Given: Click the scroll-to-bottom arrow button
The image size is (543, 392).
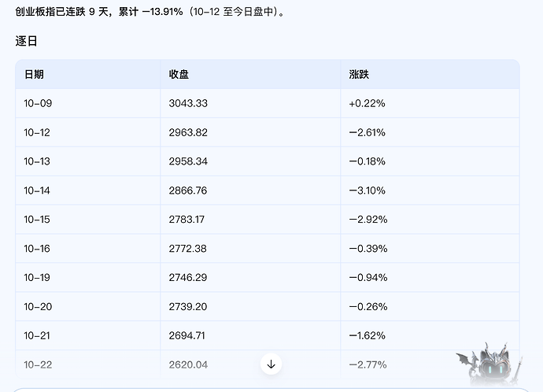Looking at the screenshot, I should pyautogui.click(x=271, y=364).
